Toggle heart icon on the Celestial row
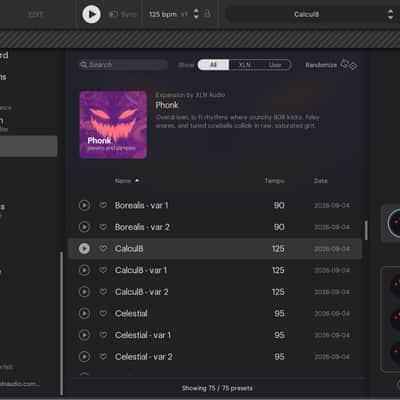Screen dimensions: 400x400 (x=103, y=313)
